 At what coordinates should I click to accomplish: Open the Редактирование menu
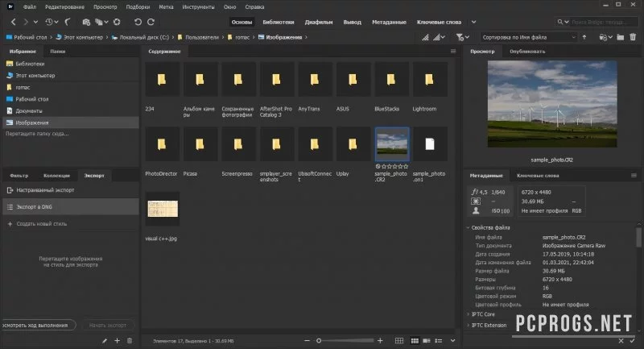[x=65, y=7]
